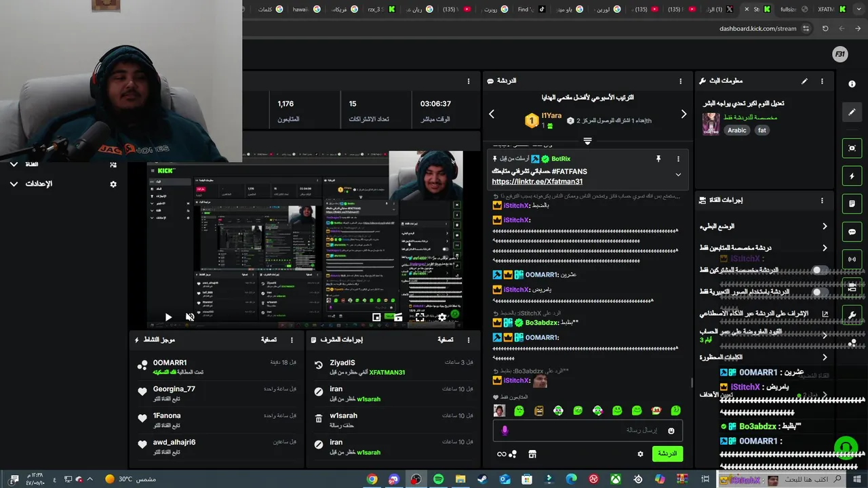Open the stream preview sidebar icon

(852, 148)
